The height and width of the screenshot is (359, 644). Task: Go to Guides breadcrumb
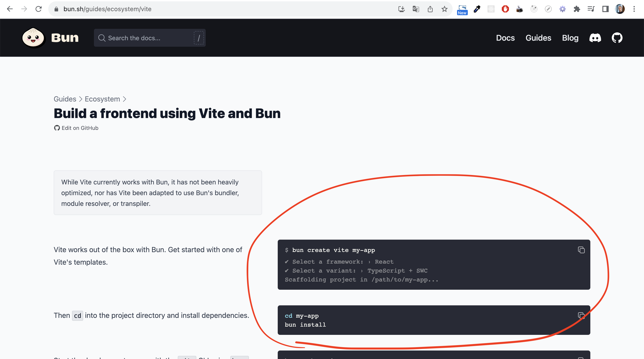click(65, 99)
